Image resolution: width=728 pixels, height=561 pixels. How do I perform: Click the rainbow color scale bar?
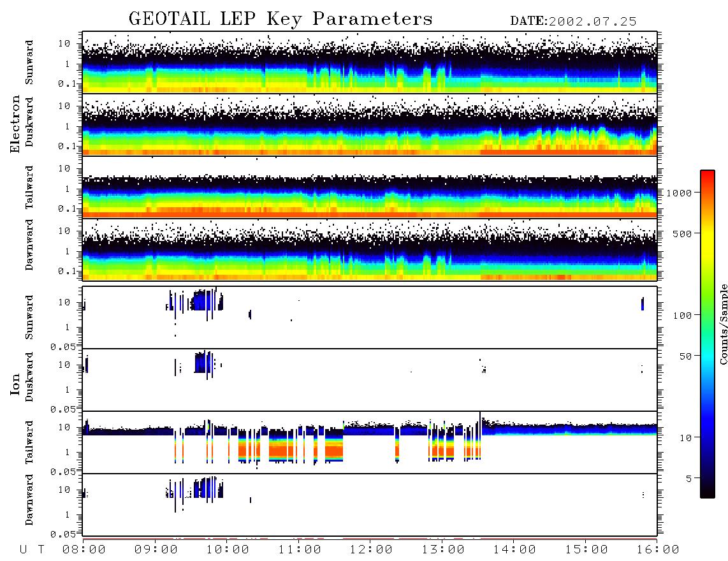[708, 335]
